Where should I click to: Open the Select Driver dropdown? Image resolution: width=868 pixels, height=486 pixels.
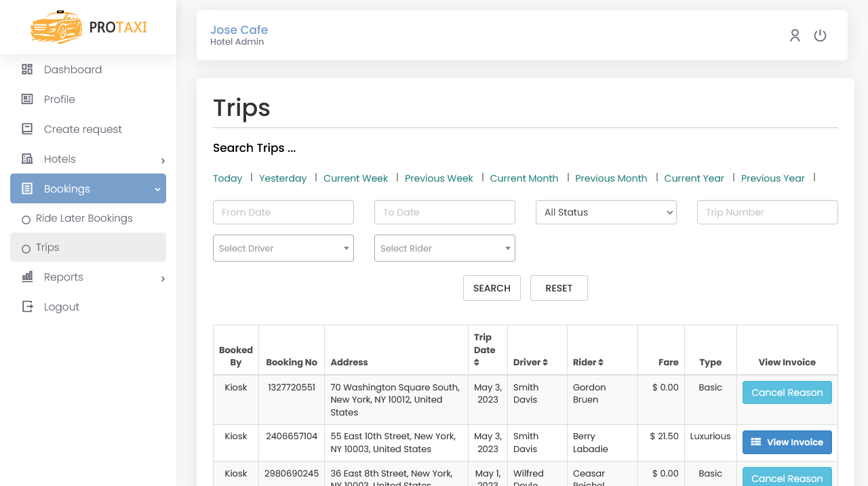pyautogui.click(x=283, y=248)
